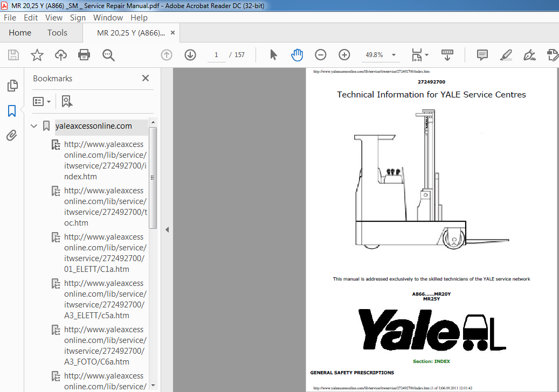Click the upload to cloud icon

click(x=61, y=55)
